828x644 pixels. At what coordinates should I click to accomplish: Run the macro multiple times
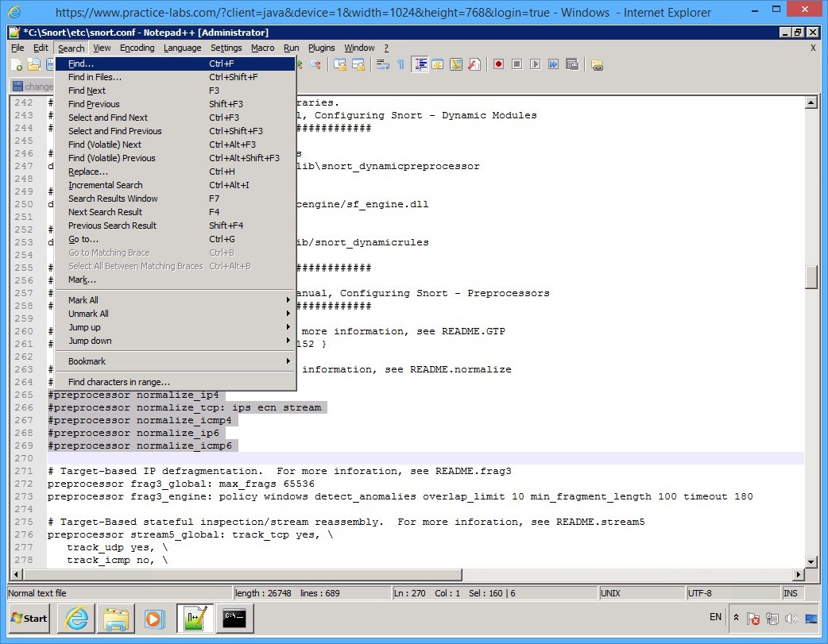click(x=553, y=64)
